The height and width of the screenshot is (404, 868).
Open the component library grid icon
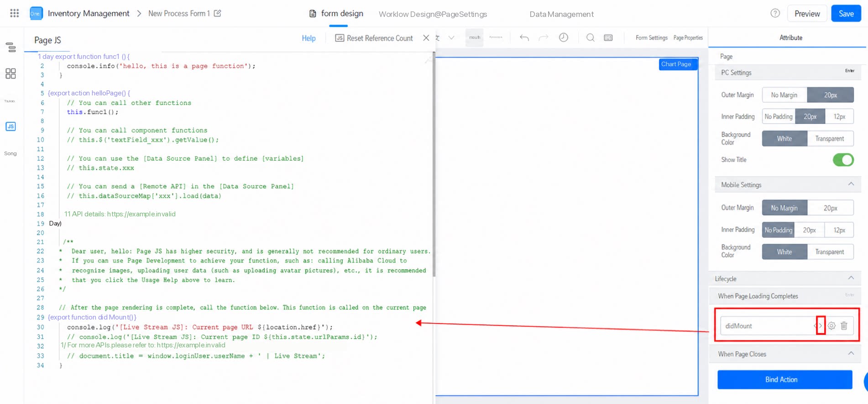(10, 73)
